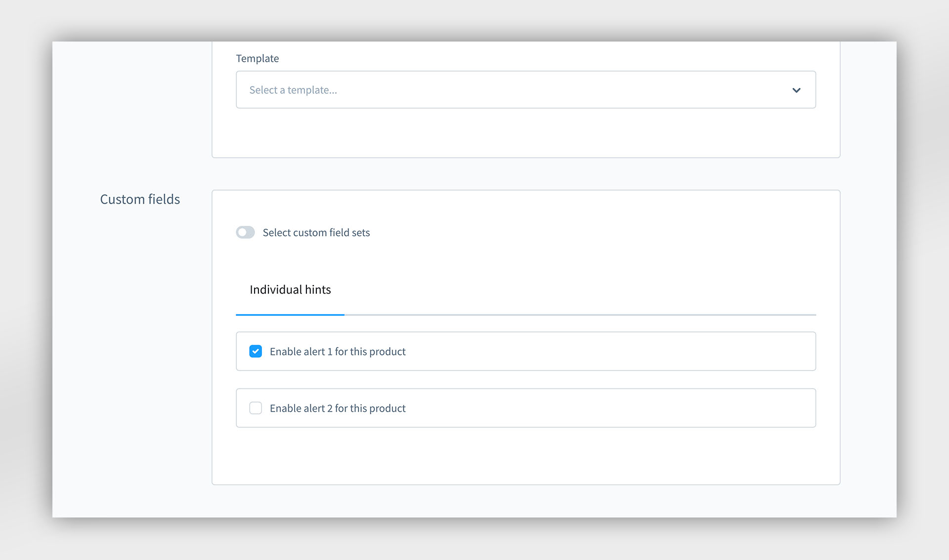
Task: Click the blue underline of Individual hints tab
Action: pyautogui.click(x=290, y=314)
